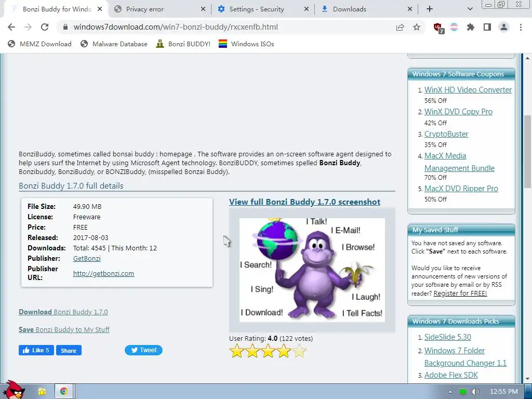Click the Bonzi Buddy 1.7.0 full details heading
Viewport: 532px width, 399px height.
(x=71, y=185)
